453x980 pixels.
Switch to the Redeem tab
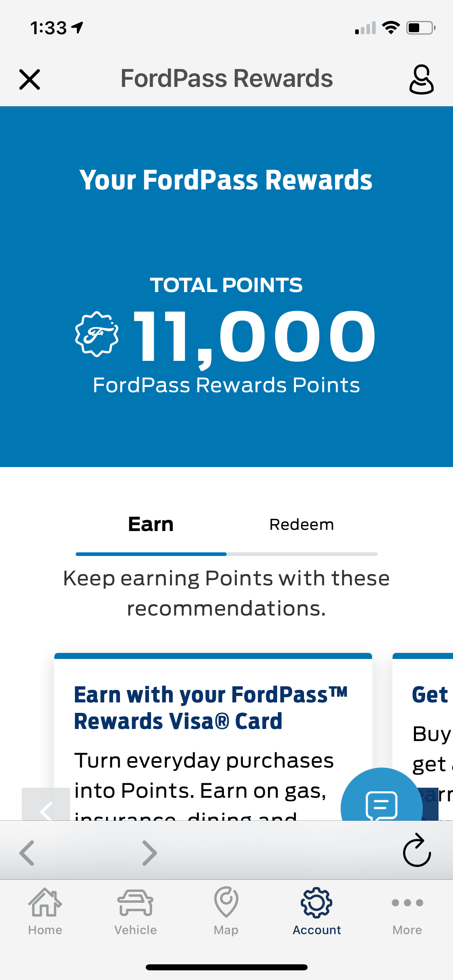(301, 524)
